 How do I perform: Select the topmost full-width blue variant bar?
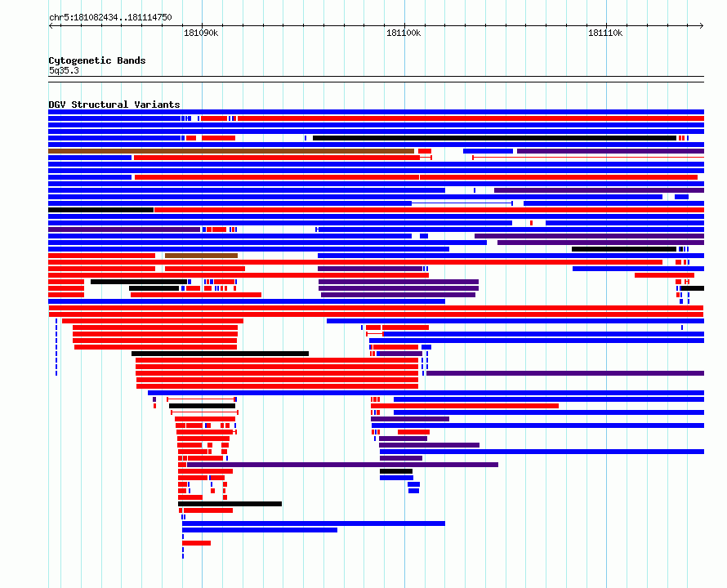376,112
